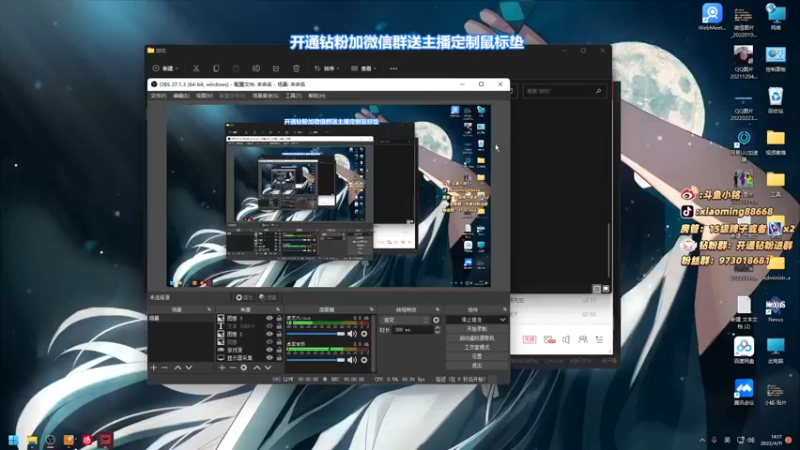Image resolution: width=800 pixels, height=450 pixels.
Task: Click the speaker icon in the white chat window
Action: pos(566,339)
